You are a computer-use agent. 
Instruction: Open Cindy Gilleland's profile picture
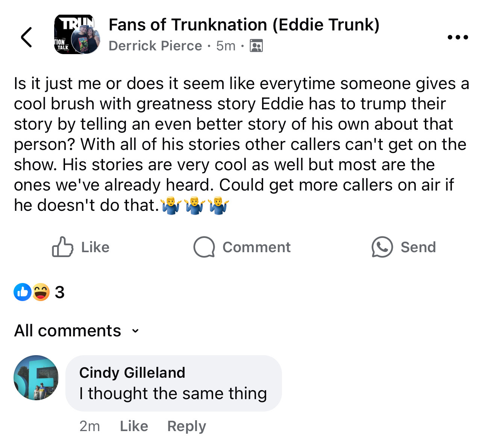coord(36,378)
